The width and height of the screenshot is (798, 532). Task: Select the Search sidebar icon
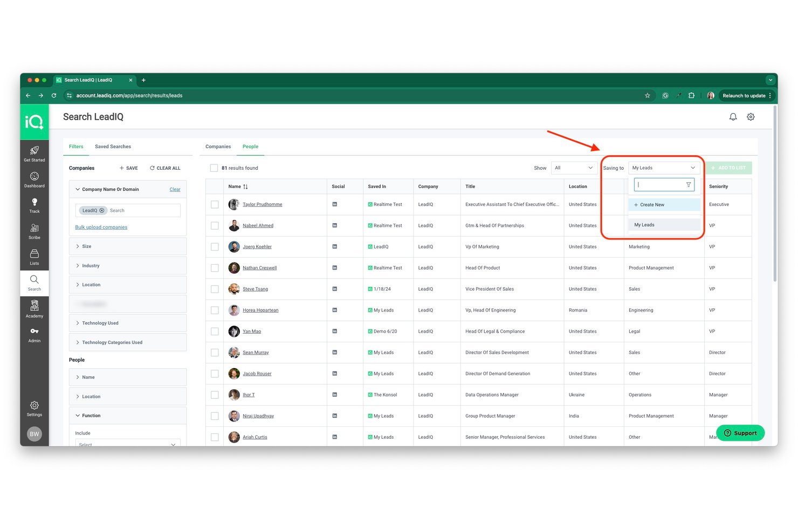tap(34, 283)
